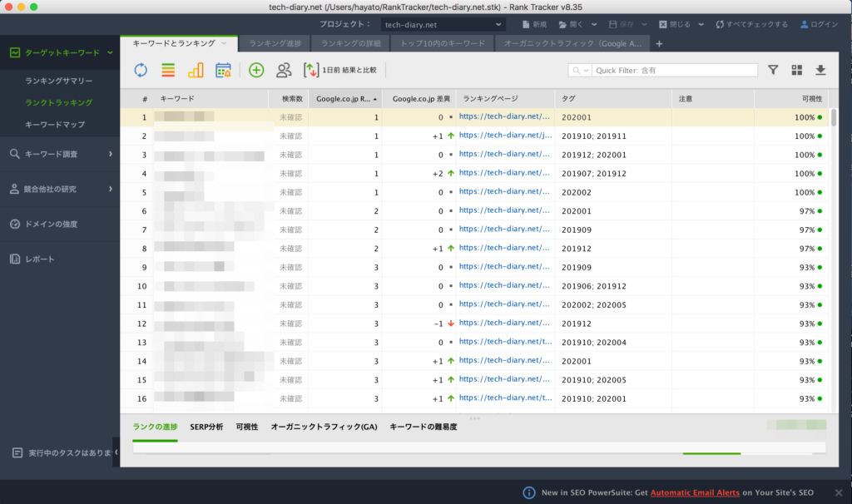Open the filter funnel icon
This screenshot has height=504, width=852.
click(773, 70)
